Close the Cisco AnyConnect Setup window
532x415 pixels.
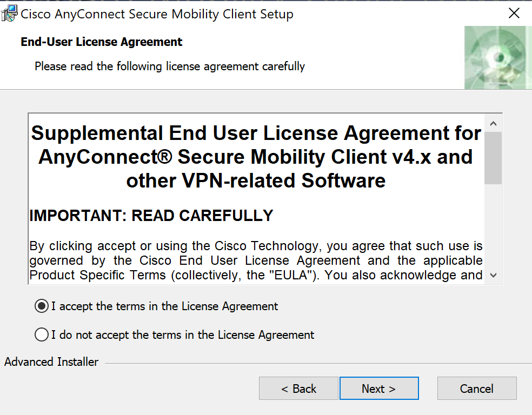514,14
